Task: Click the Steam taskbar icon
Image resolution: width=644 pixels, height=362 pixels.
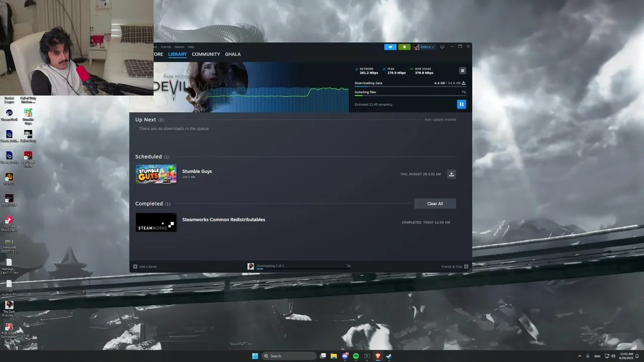Action: pos(389,356)
